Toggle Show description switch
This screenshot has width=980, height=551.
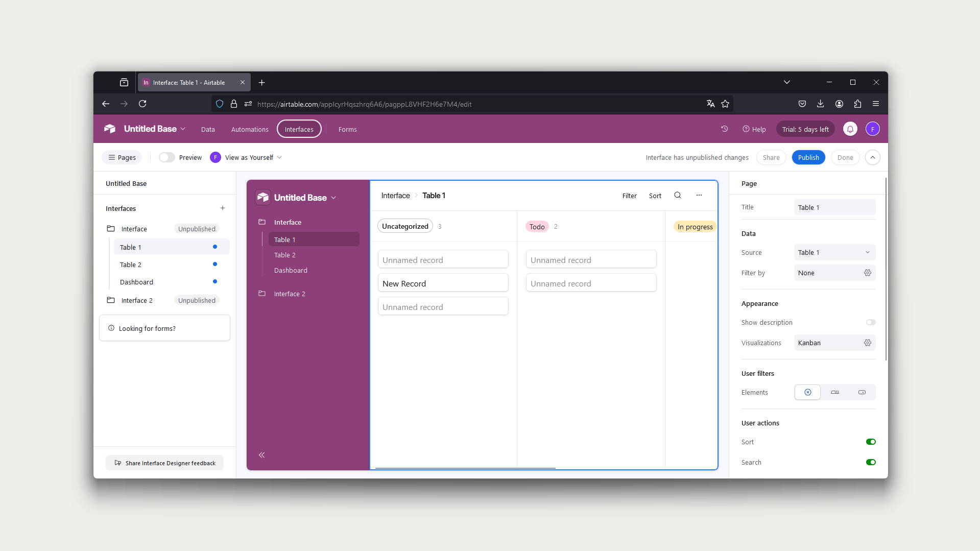(x=871, y=322)
